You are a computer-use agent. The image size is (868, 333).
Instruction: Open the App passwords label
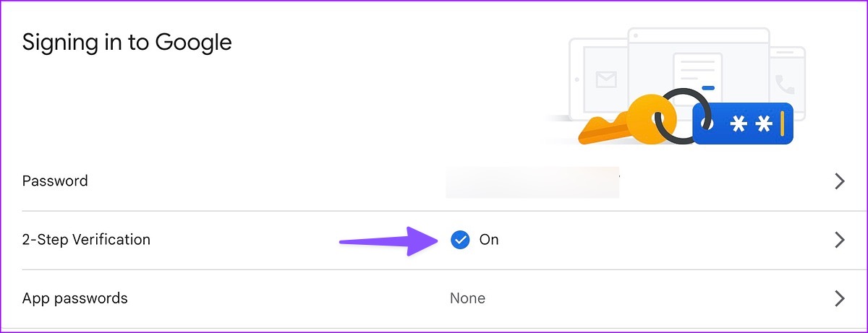[x=75, y=298]
